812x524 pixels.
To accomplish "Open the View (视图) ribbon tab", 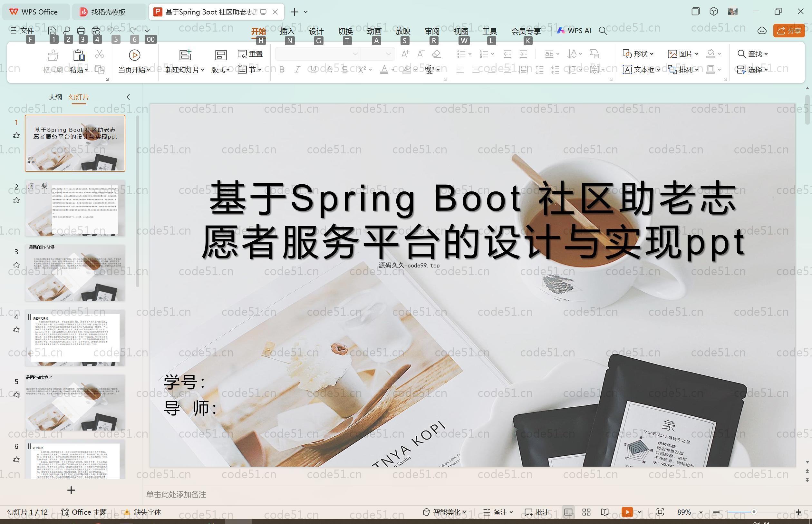I will pyautogui.click(x=461, y=31).
